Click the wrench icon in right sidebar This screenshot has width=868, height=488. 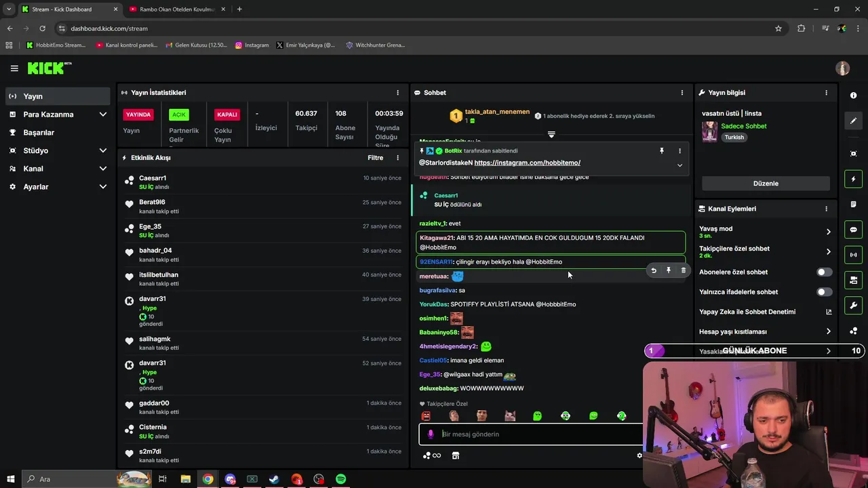(853, 306)
